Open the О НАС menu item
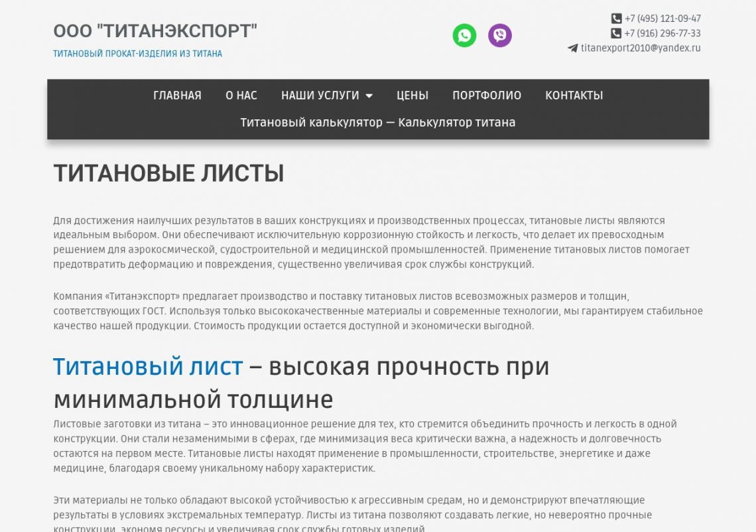This screenshot has width=756, height=532. click(241, 96)
